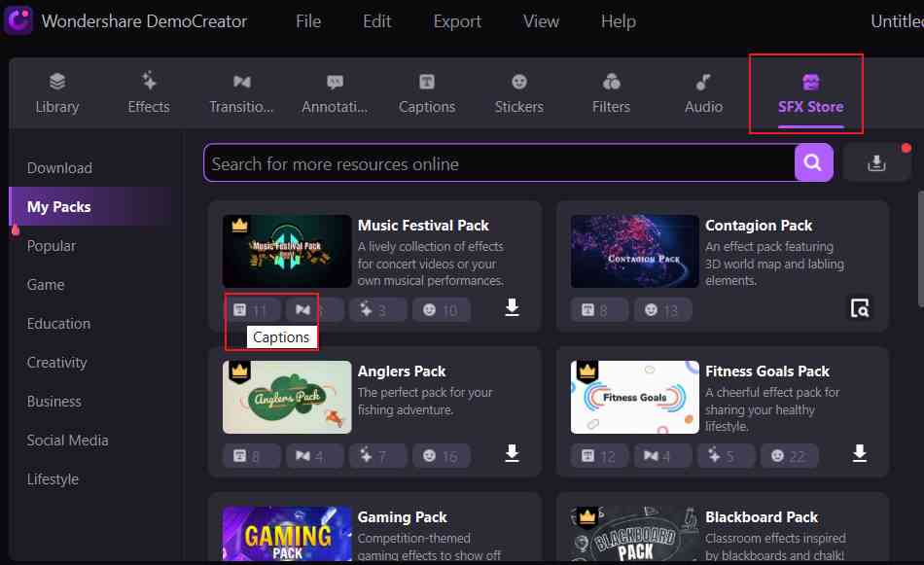Screen dimensions: 924x565
Task: Preview the Contagion Pack with the view icon
Action: pos(860,307)
